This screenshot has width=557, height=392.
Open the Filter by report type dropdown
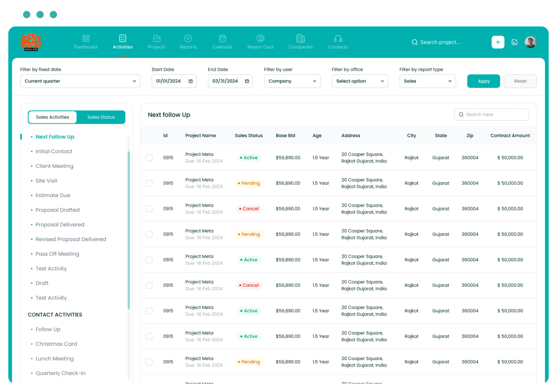pos(428,81)
